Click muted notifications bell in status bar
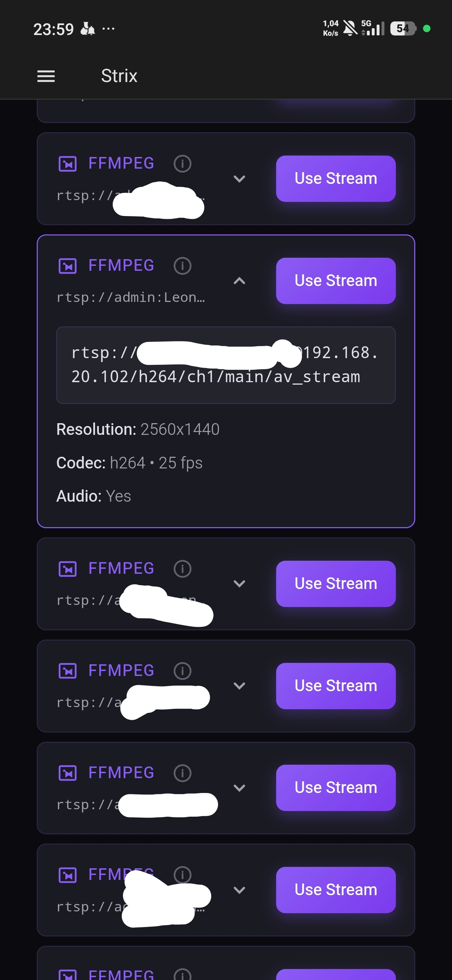Image resolution: width=452 pixels, height=980 pixels. click(350, 29)
